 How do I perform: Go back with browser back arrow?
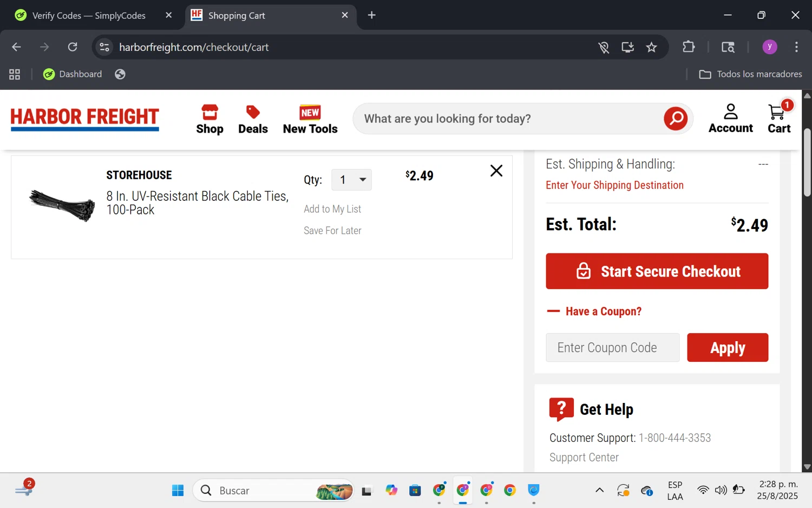click(16, 47)
